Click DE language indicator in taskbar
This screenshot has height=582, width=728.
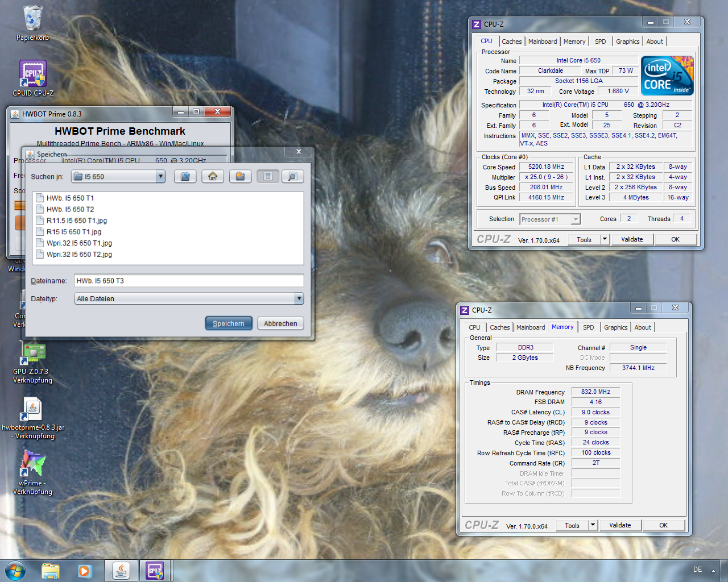(698, 569)
